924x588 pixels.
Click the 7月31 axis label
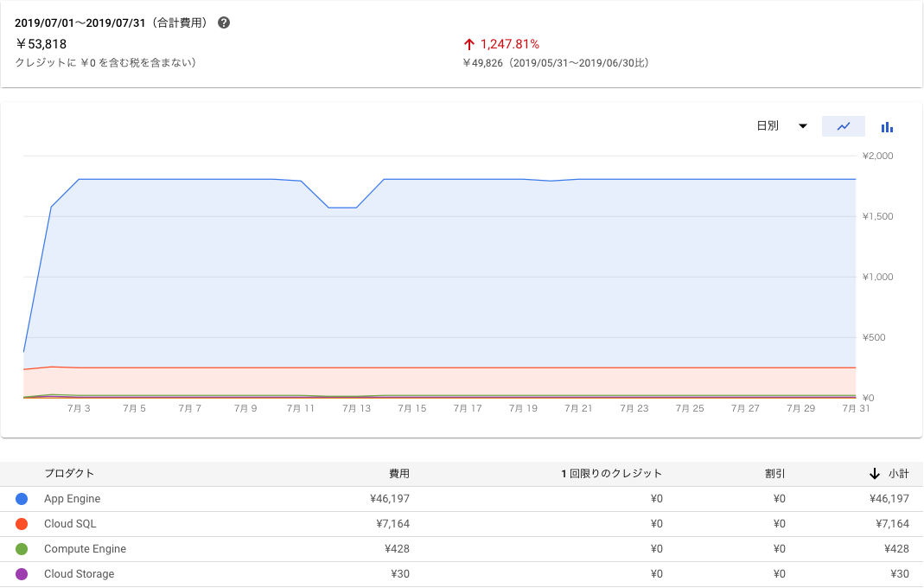[854, 407]
